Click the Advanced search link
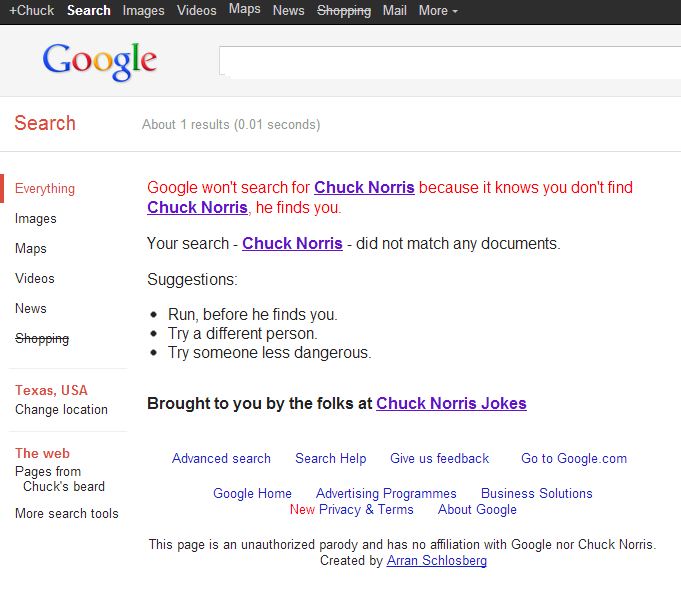 (x=221, y=458)
